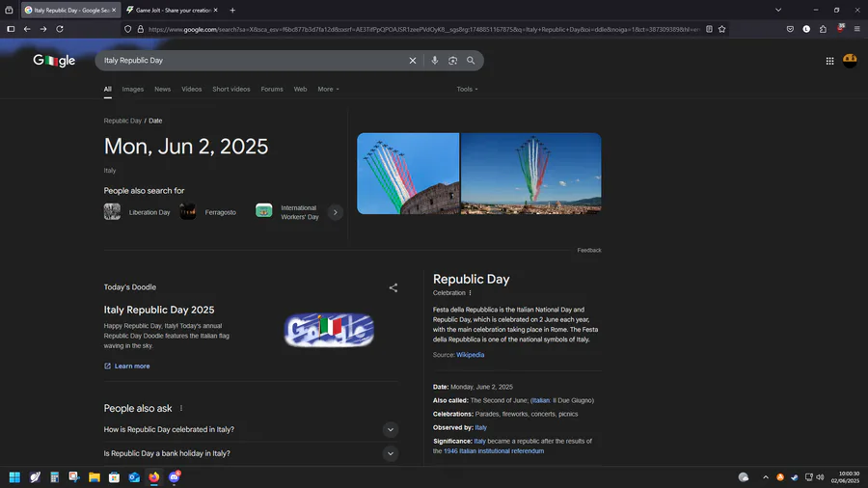The image size is (868, 488).
Task: Open People also ask options menu
Action: (x=181, y=408)
